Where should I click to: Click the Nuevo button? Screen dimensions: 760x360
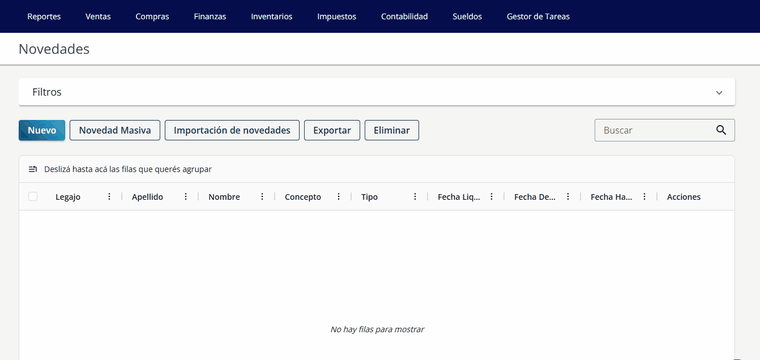pyautogui.click(x=42, y=130)
